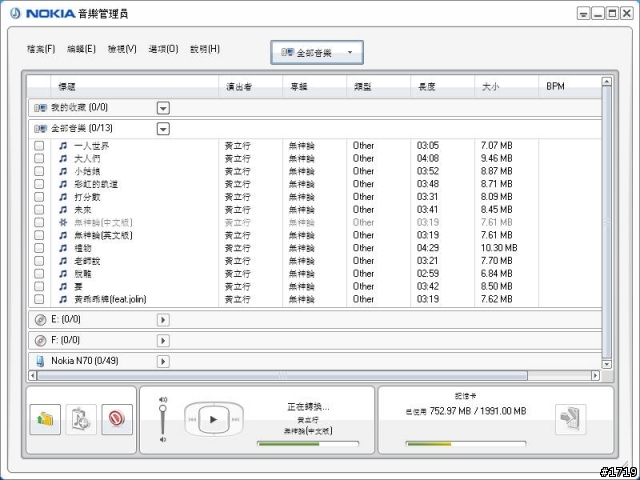
Task: Click the converting gear icon beside 無神論(中文版)
Action: (x=63, y=222)
